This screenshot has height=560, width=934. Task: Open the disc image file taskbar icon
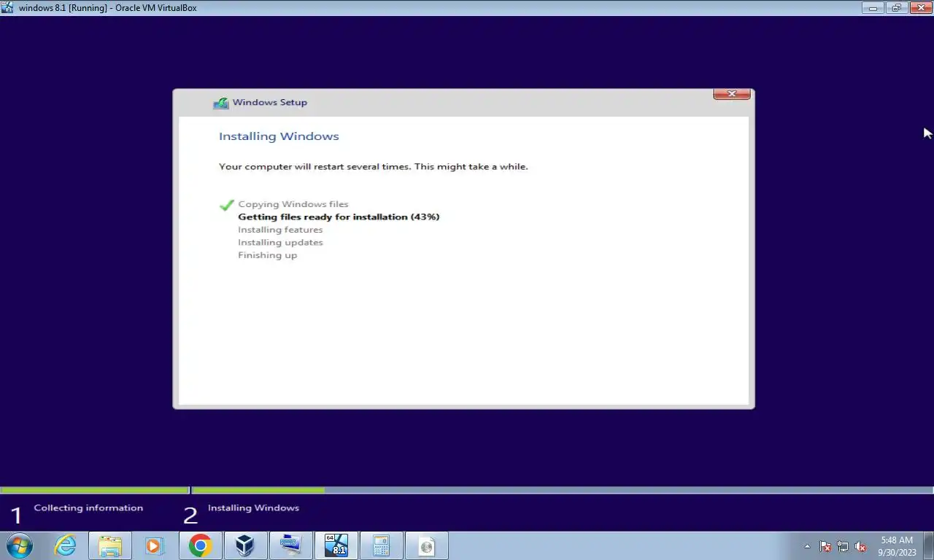point(426,545)
